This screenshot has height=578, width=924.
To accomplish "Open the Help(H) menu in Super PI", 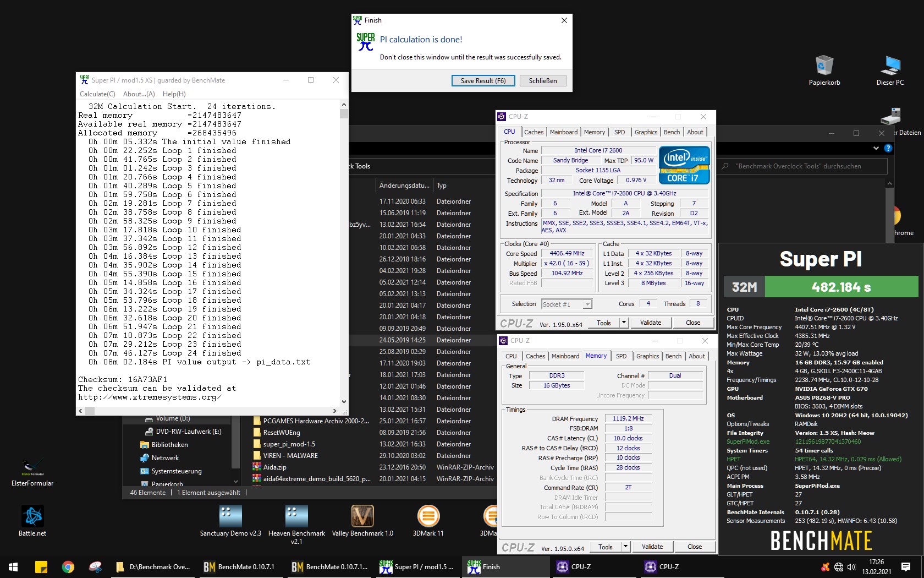I will coord(174,94).
